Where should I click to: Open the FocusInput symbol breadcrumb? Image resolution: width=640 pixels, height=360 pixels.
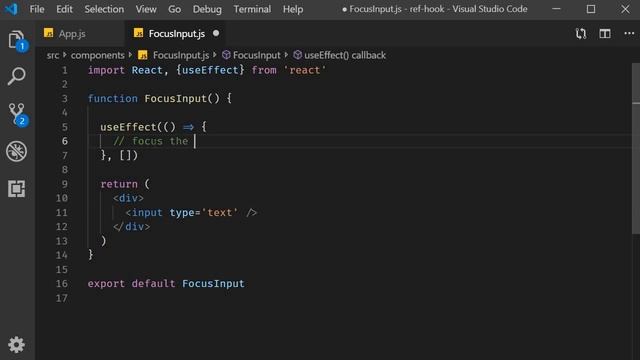256,55
